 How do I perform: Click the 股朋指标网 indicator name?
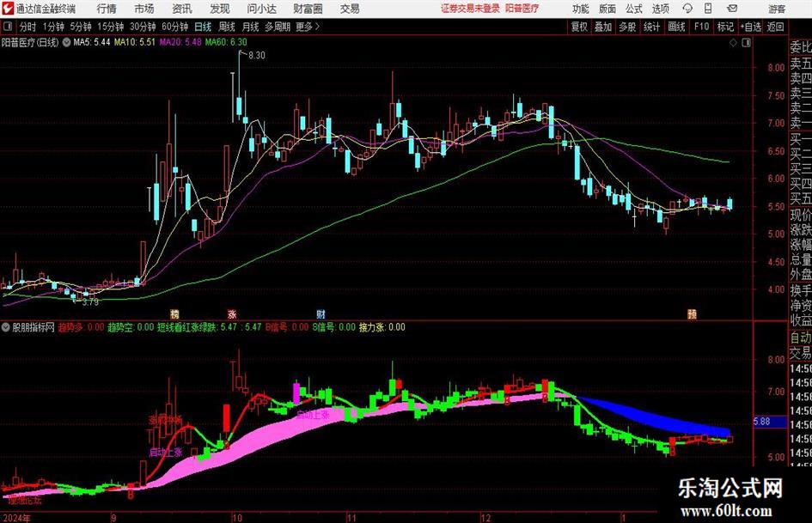(x=34, y=327)
